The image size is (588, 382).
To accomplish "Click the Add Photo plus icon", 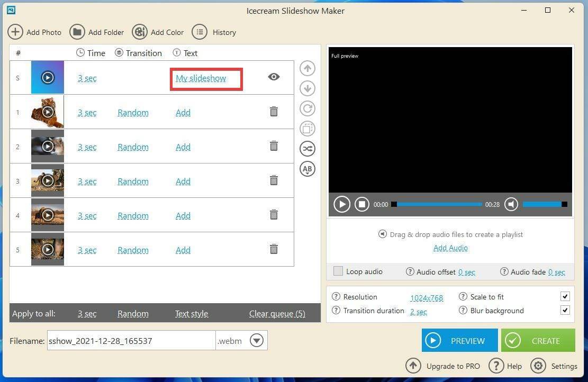I will (x=15, y=32).
